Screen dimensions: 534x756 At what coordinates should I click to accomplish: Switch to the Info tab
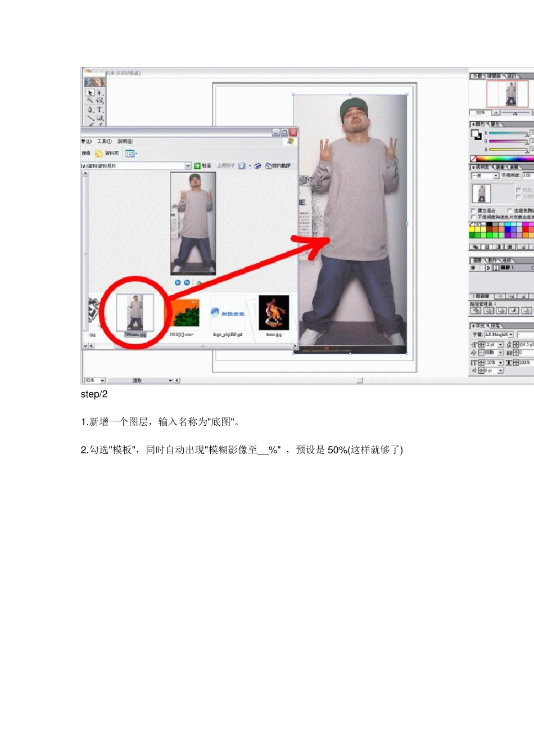513,75
